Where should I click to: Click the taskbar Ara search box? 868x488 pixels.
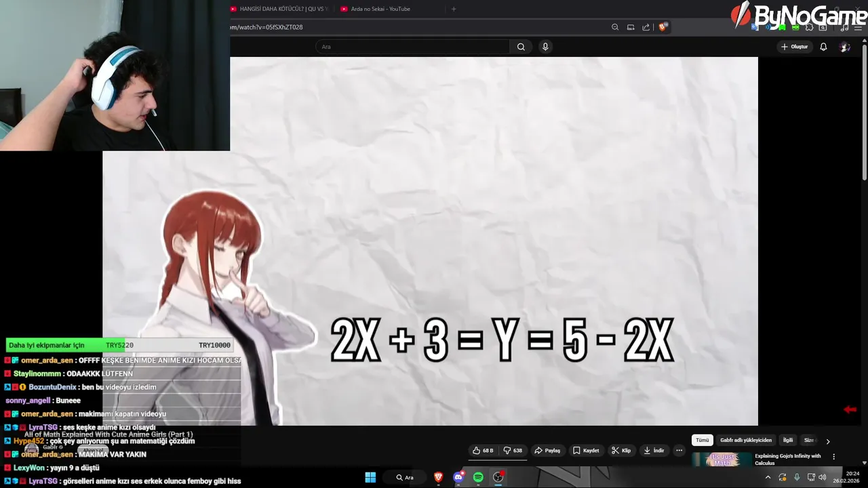tap(406, 477)
